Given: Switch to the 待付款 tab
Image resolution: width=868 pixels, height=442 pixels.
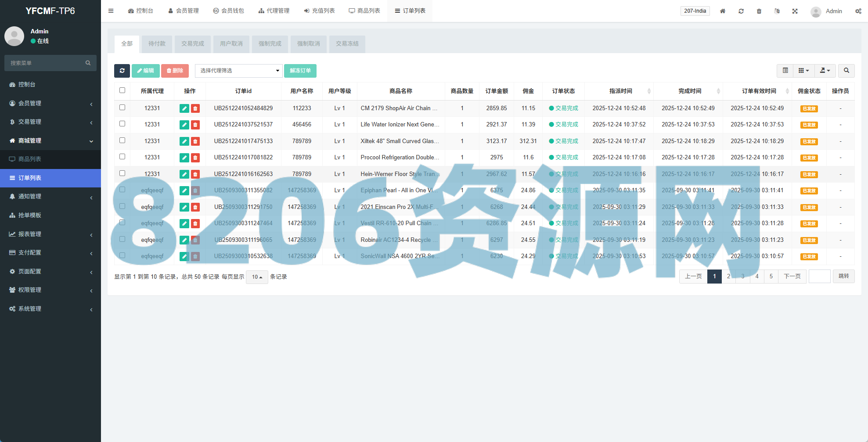Looking at the screenshot, I should coord(157,44).
